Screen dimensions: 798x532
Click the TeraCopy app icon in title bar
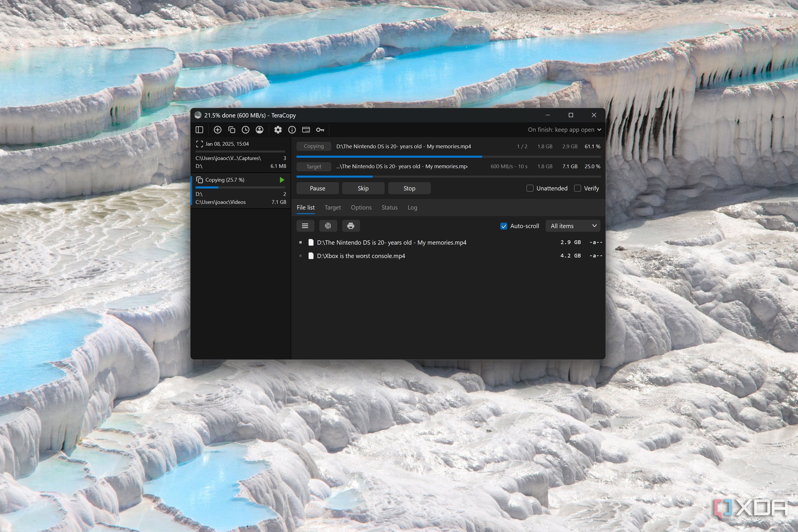pyautogui.click(x=198, y=115)
